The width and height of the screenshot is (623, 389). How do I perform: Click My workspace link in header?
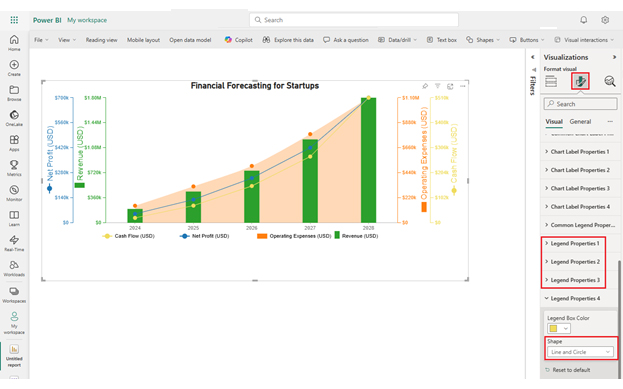pos(87,20)
